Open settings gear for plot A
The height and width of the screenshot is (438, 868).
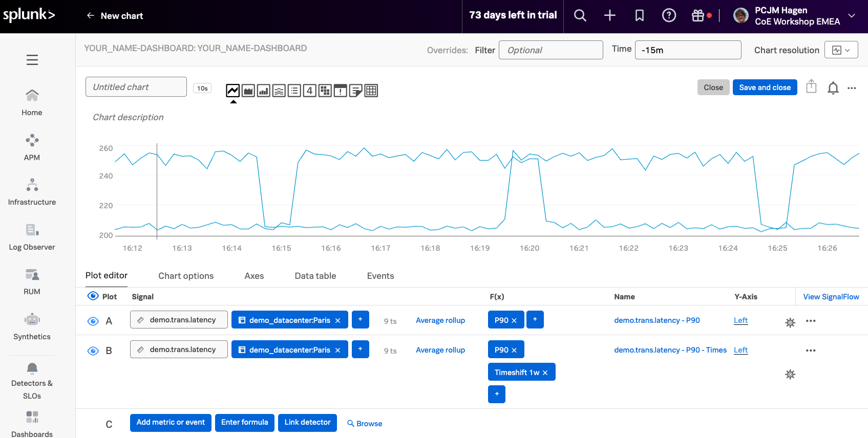(790, 322)
